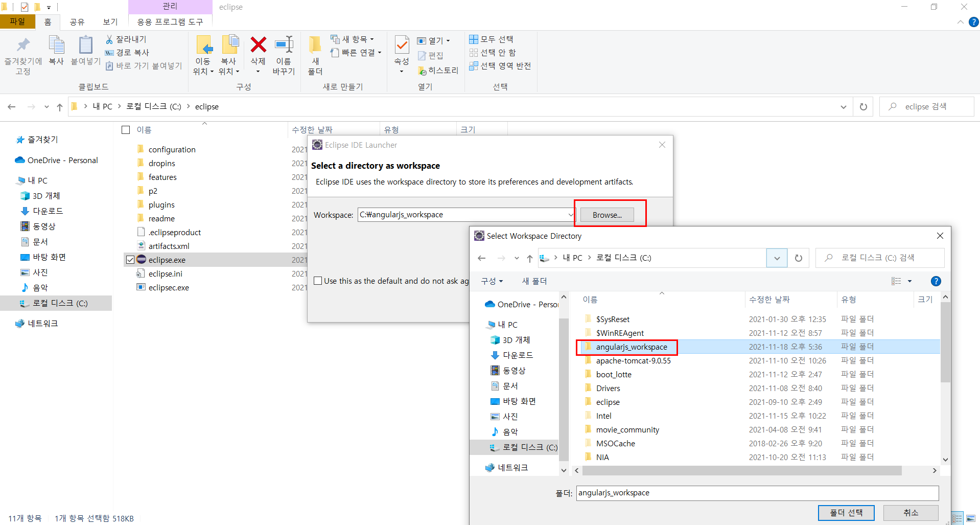Image resolution: width=980 pixels, height=525 pixels.
Task: Clear selection with 선택 안 함
Action: click(493, 53)
